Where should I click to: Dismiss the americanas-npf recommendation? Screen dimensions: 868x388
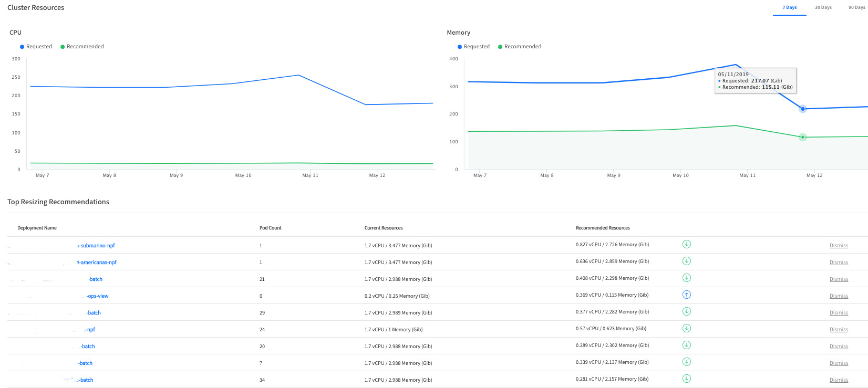coord(839,263)
